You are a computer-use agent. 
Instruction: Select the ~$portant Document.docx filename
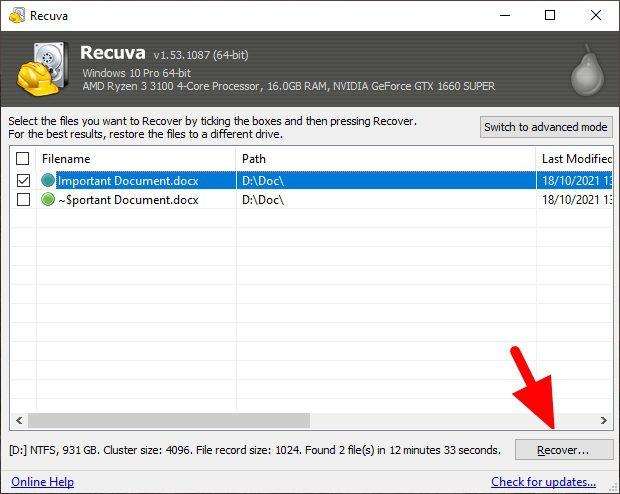coord(128,200)
